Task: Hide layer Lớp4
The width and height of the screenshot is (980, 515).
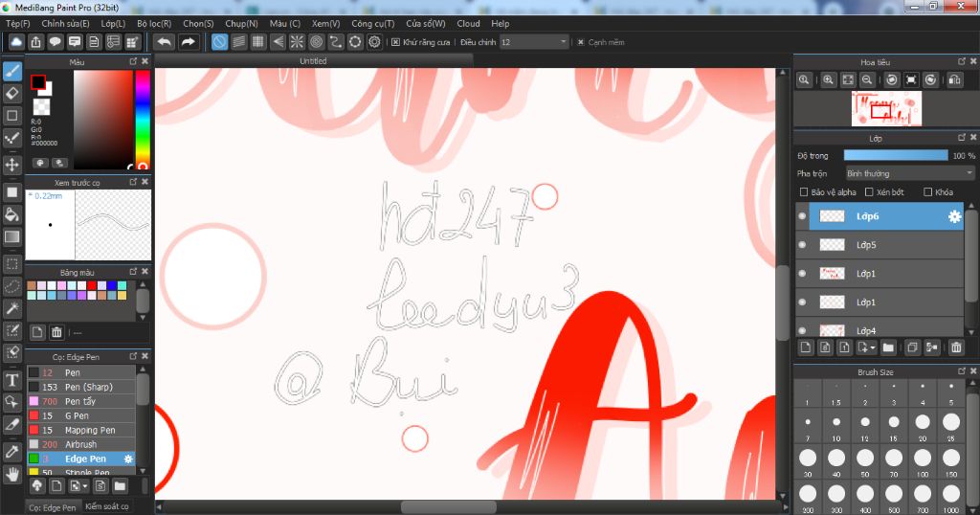Action: (x=803, y=329)
